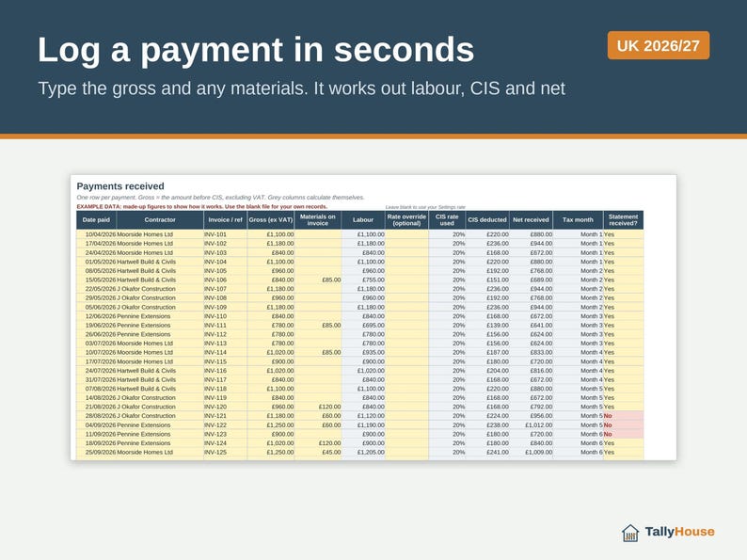Click the labour £755.00 cell

[363, 280]
